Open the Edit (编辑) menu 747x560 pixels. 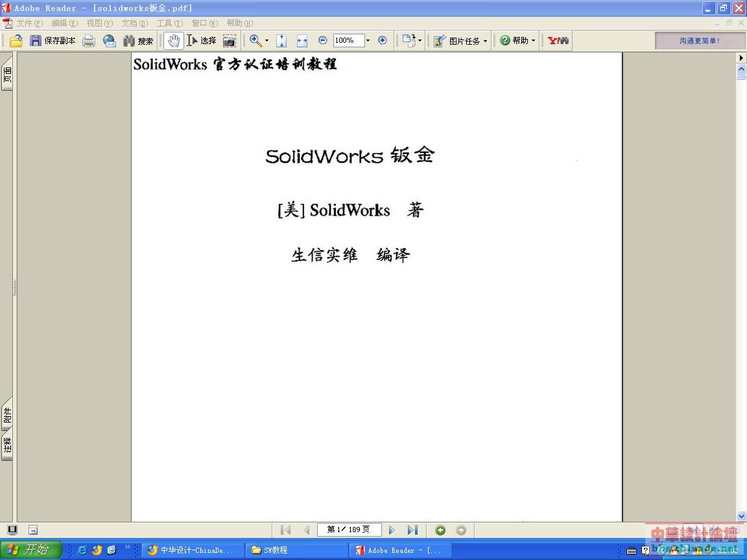[64, 23]
